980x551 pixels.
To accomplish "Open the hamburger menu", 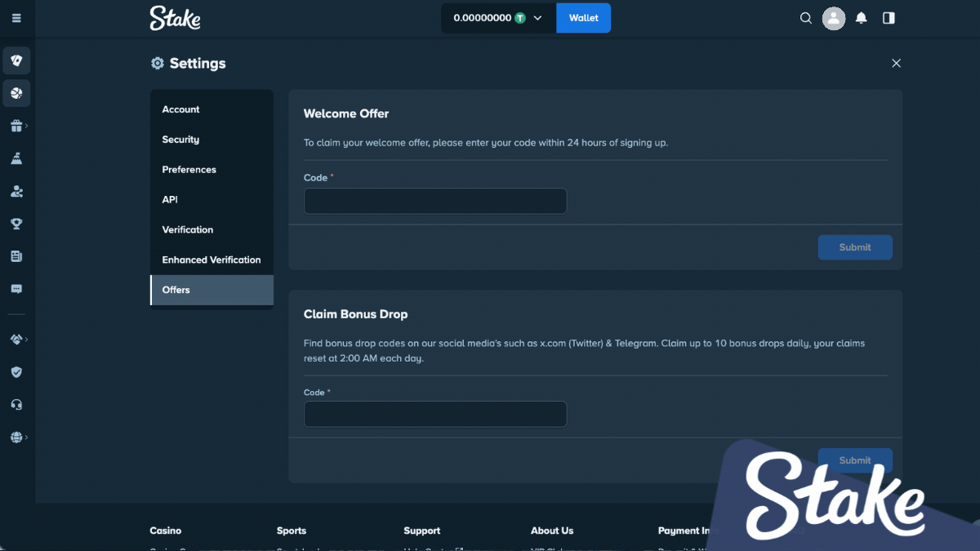I will [16, 18].
